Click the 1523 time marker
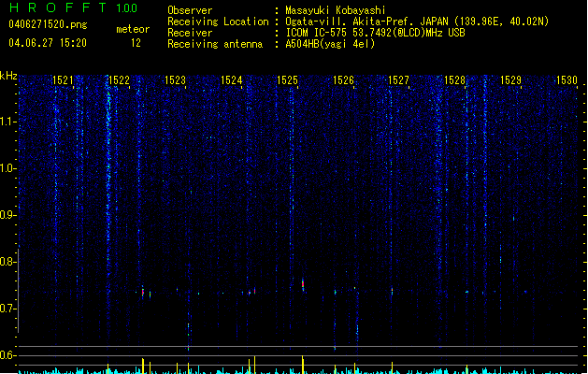Image resolution: width=588 pixels, height=374 pixels. (x=175, y=80)
